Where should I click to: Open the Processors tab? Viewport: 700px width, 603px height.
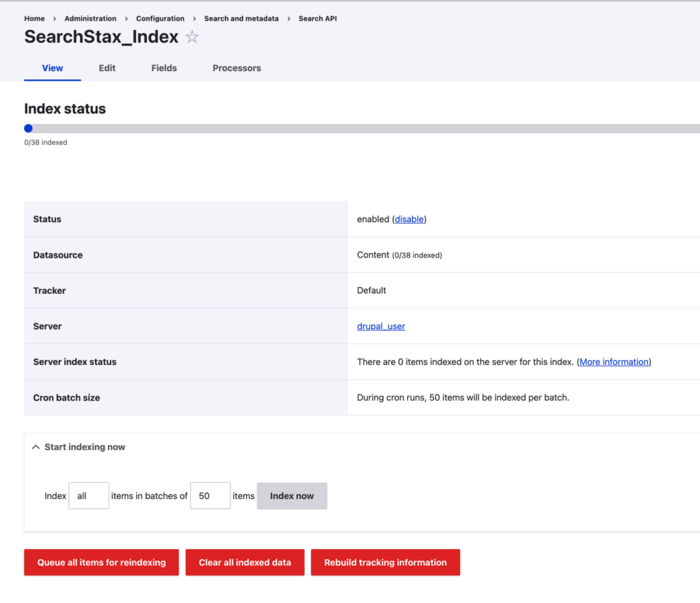[x=237, y=68]
